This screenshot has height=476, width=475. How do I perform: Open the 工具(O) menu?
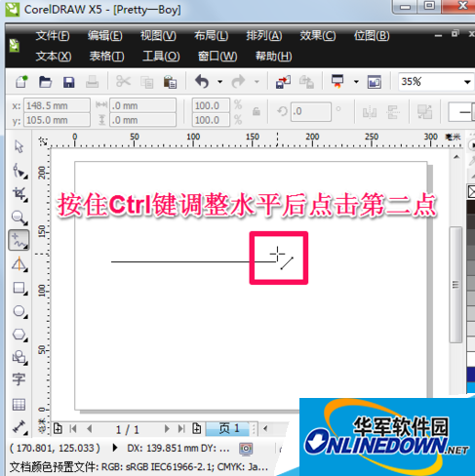[x=161, y=57]
